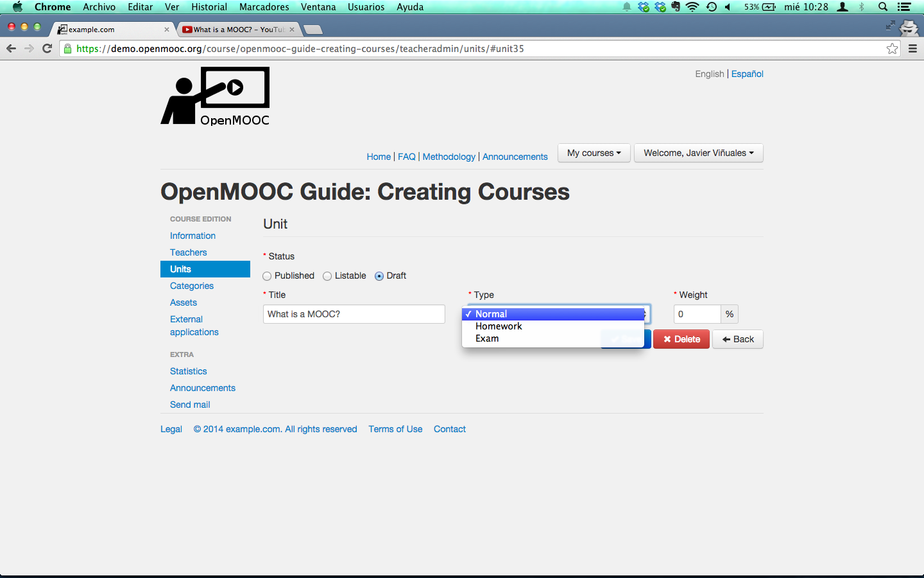Viewport: 924px width, 578px height.
Task: Open the Apple menu
Action: [17, 7]
